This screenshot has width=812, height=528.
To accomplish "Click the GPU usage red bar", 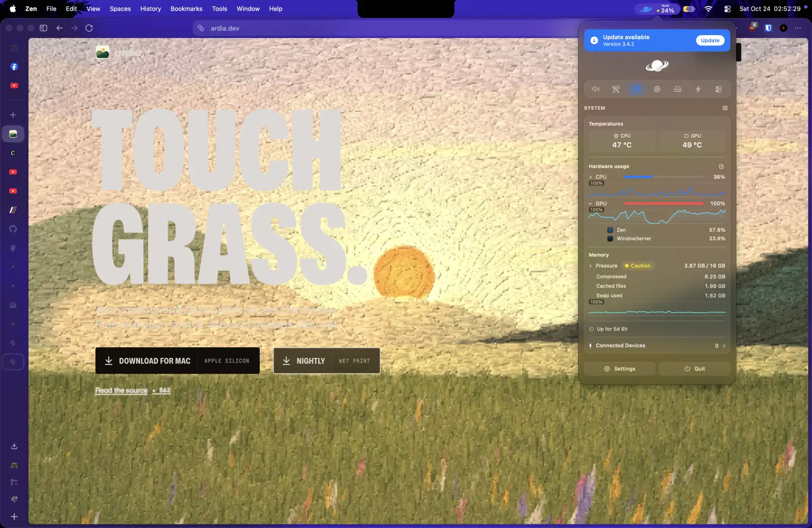I will [664, 204].
